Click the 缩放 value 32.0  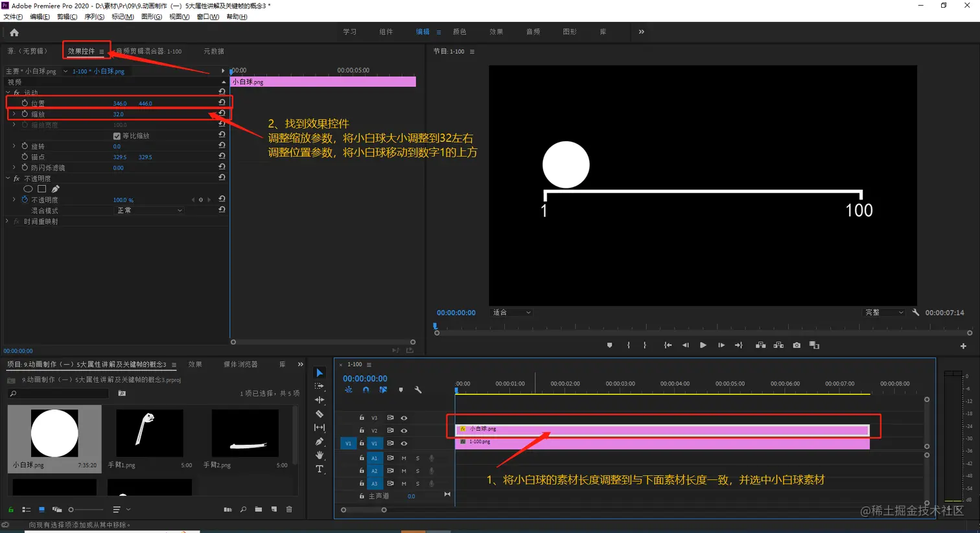pos(118,114)
